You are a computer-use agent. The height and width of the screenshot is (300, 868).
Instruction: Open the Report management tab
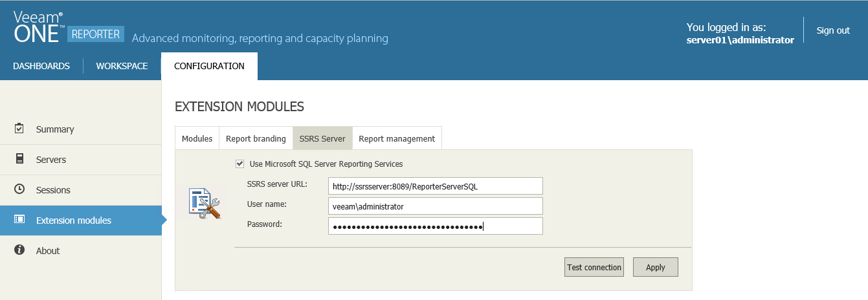pos(397,138)
